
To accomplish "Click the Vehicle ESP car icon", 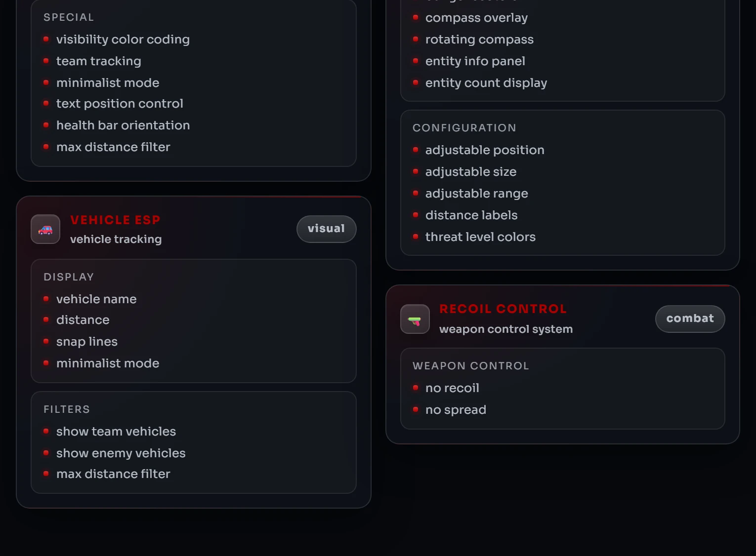I will 45,229.
